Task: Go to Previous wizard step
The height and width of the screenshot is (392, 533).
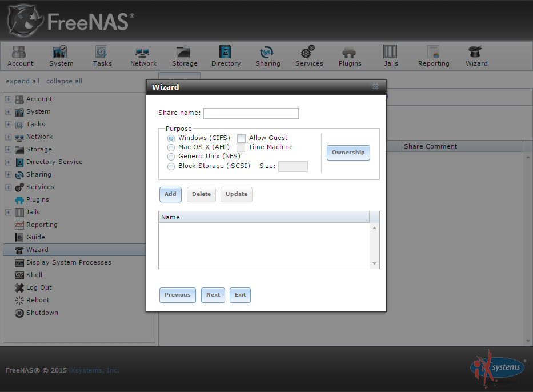Action: pyautogui.click(x=178, y=295)
